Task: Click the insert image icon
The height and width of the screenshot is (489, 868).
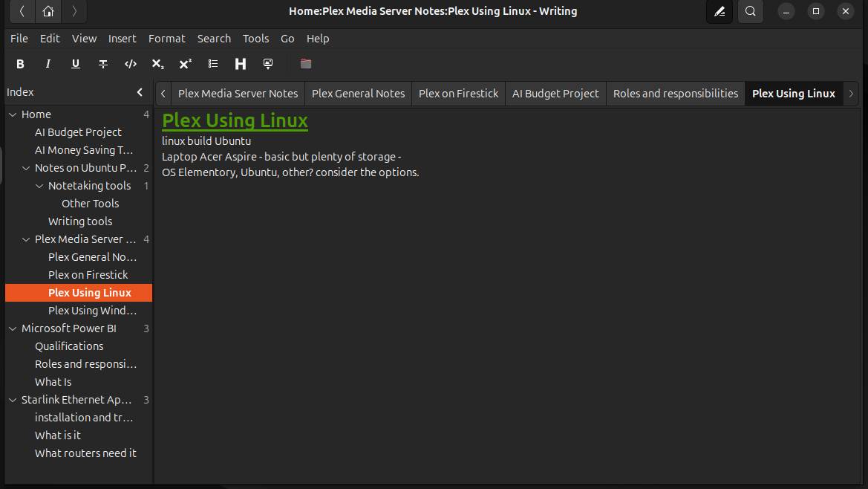Action: 268,64
